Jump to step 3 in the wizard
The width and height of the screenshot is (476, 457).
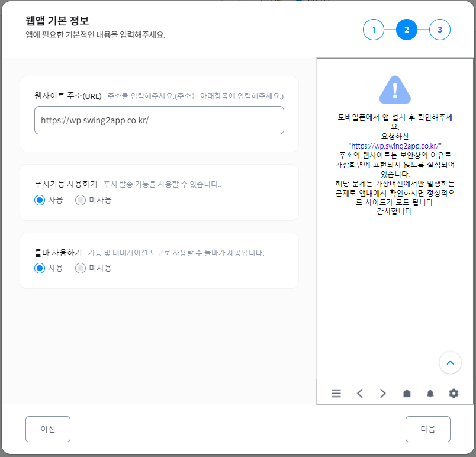(440, 30)
